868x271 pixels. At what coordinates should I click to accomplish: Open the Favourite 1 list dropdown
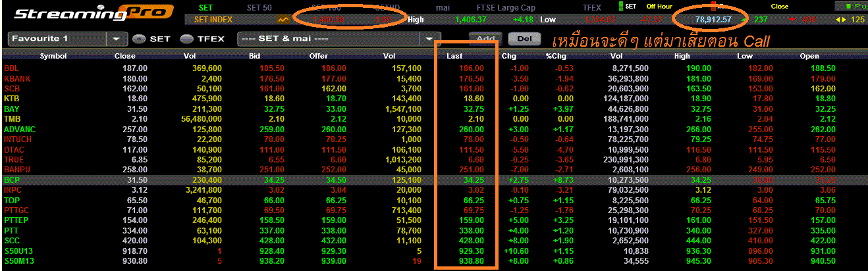coord(117,39)
